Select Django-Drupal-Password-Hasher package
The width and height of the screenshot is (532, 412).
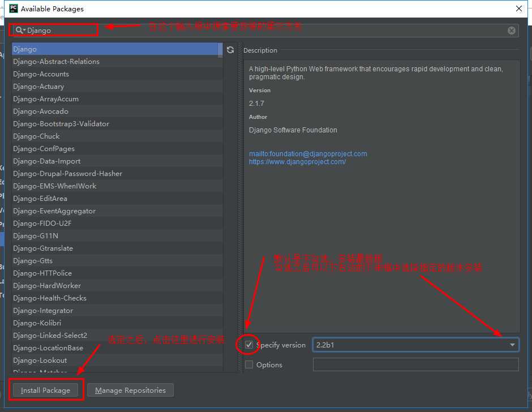117,173
